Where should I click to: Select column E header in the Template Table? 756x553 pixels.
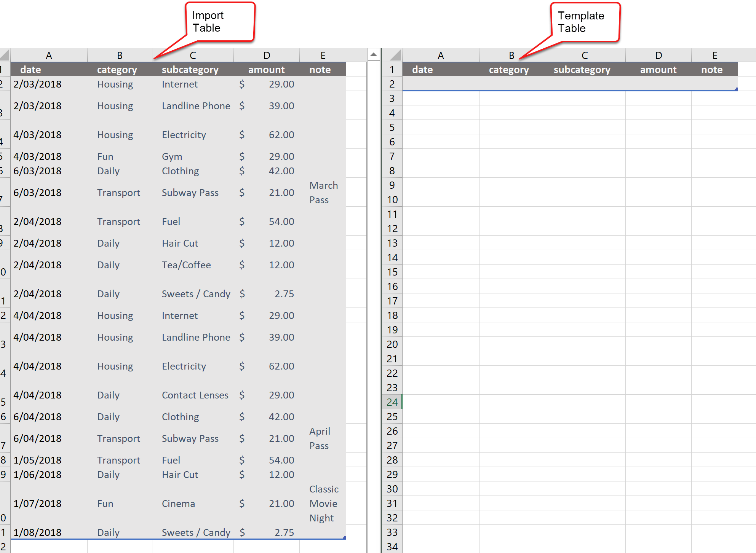point(714,55)
